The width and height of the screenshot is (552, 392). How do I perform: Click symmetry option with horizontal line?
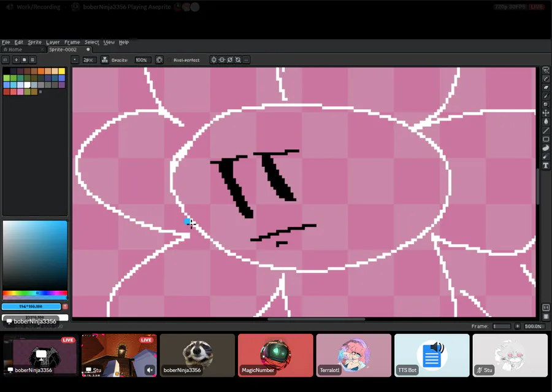222,60
